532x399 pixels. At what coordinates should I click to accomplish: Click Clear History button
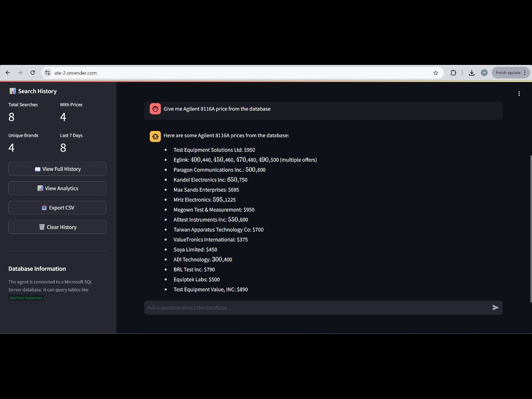[57, 227]
